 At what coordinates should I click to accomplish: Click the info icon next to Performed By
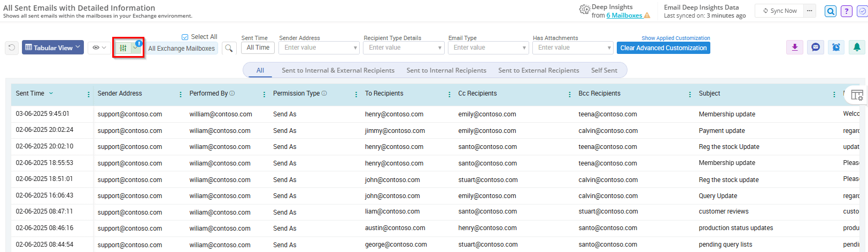[x=232, y=93]
